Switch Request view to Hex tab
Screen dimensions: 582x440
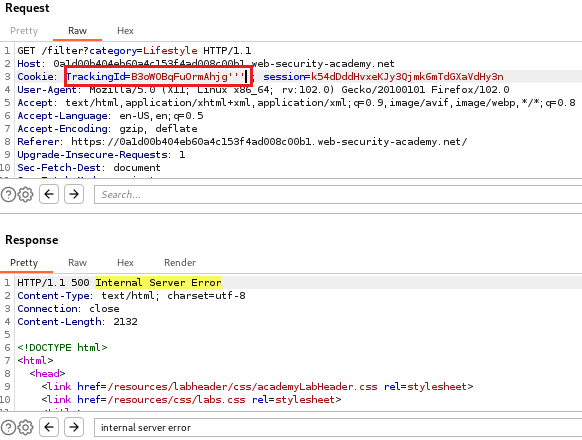tap(125, 31)
